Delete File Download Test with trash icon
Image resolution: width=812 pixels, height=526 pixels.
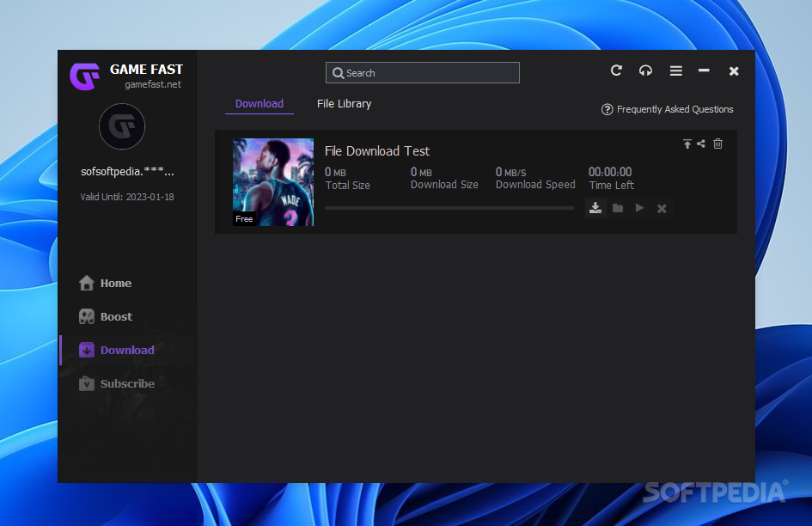(717, 144)
